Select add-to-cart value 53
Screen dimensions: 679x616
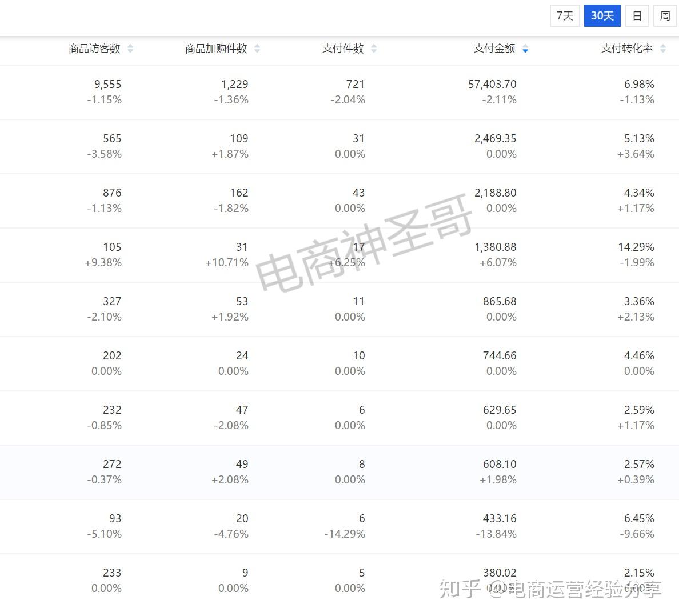click(x=242, y=301)
